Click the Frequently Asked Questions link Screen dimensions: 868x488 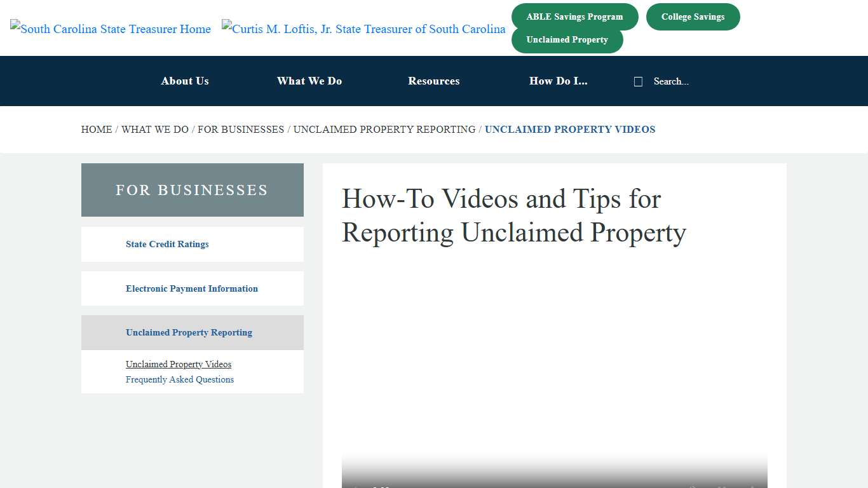(x=180, y=379)
